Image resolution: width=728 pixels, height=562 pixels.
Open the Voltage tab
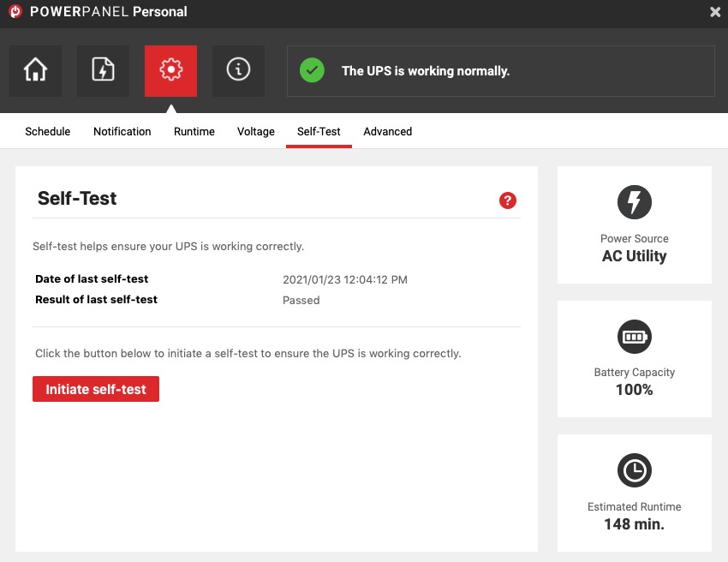[256, 131]
